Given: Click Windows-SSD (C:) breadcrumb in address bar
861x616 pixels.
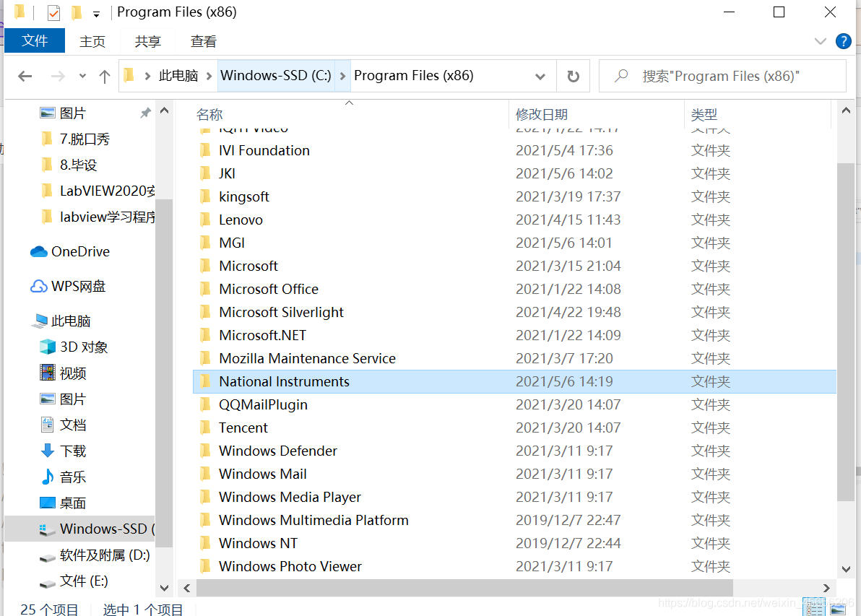Looking at the screenshot, I should pyautogui.click(x=276, y=76).
